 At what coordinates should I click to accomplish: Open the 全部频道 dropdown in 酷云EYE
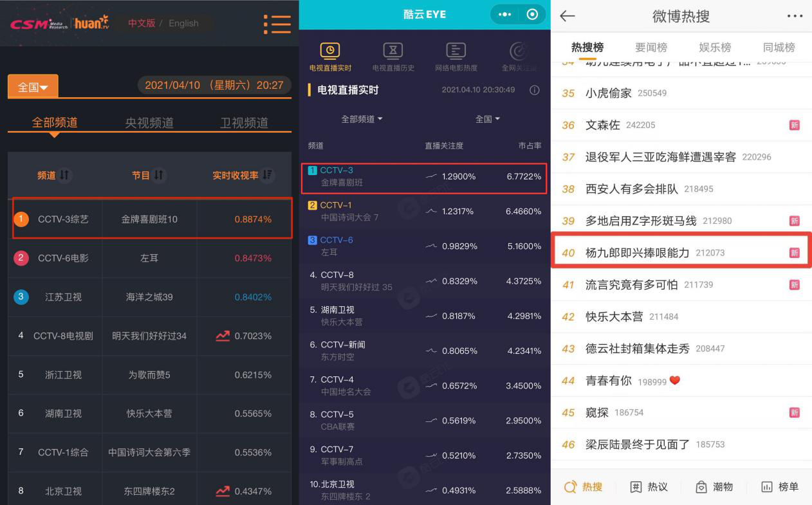(x=362, y=119)
